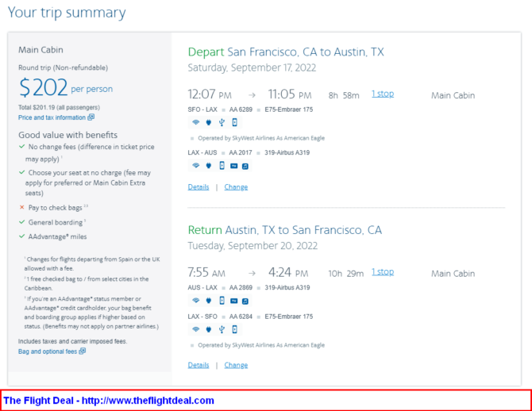Screen dimensions: 532x411
Task: Click personal device entertainment icon on AA 6289
Action: 234,122
